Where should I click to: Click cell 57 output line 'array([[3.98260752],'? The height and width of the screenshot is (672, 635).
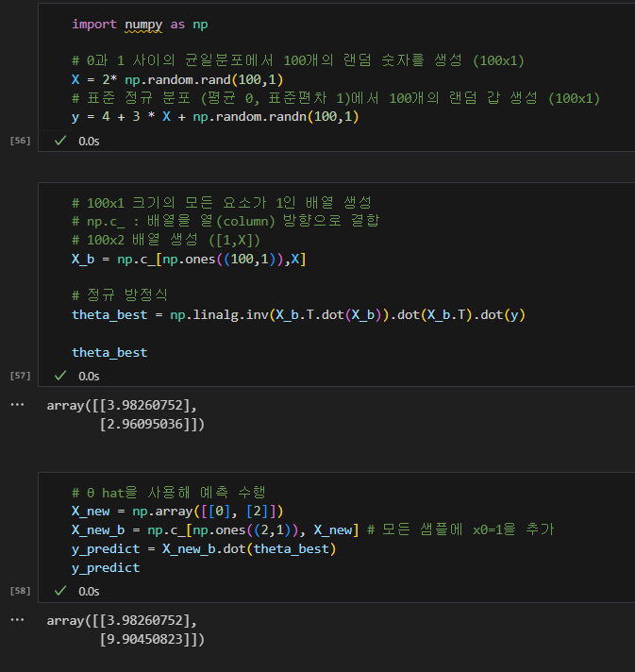pyautogui.click(x=122, y=406)
